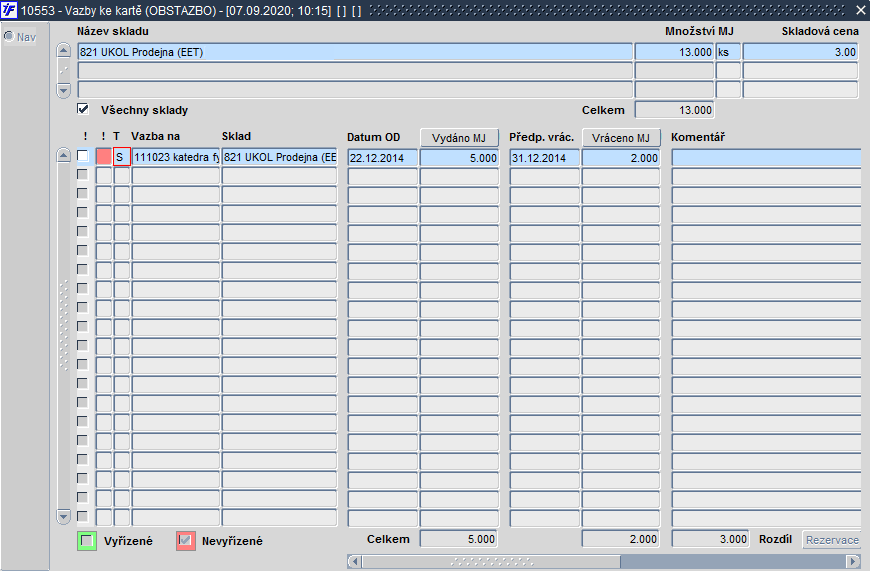Click the 111023 katedra binding field
Viewport: 870px width, 571px height.
tap(176, 157)
